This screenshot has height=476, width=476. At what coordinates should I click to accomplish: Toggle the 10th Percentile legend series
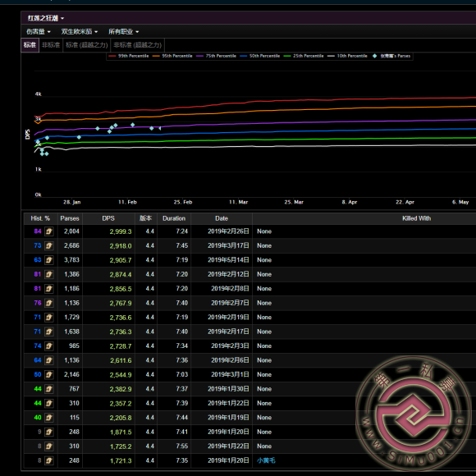click(x=347, y=56)
